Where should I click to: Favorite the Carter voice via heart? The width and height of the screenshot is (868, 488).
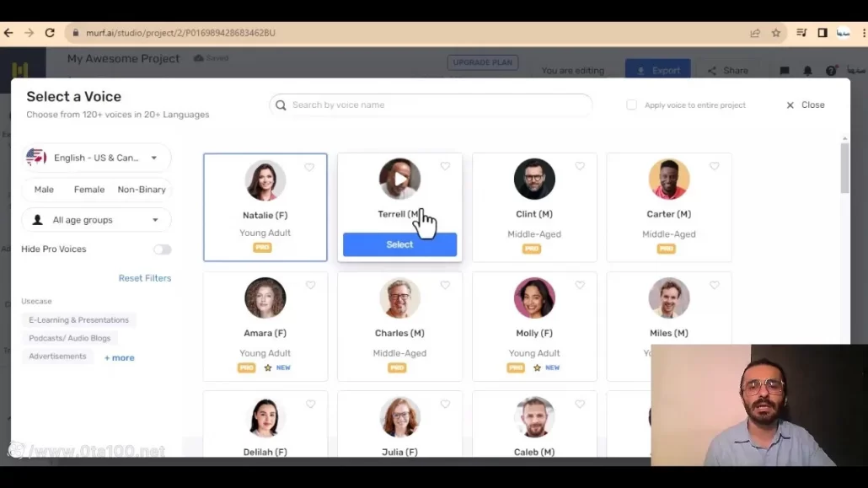pos(715,167)
